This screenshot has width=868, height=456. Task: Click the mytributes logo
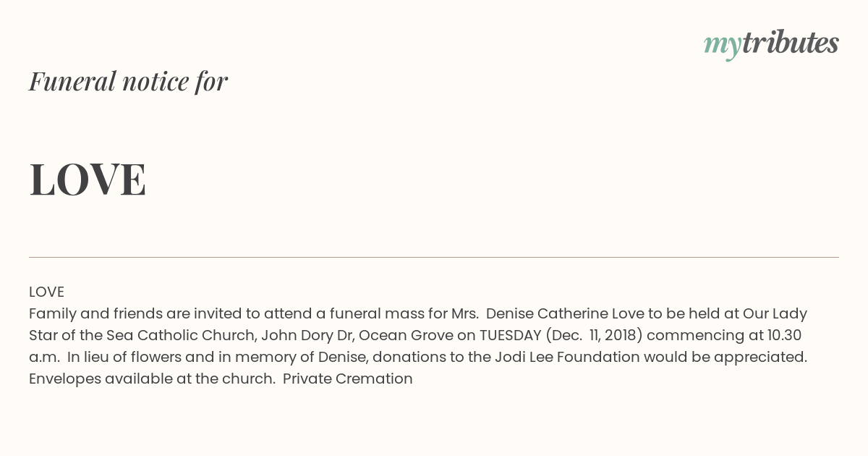(x=771, y=44)
